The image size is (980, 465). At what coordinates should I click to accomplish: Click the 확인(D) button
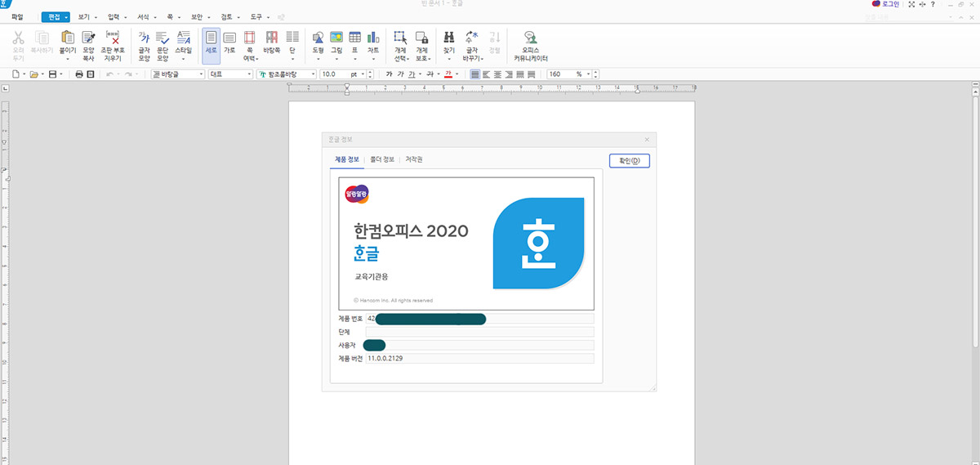coord(629,160)
